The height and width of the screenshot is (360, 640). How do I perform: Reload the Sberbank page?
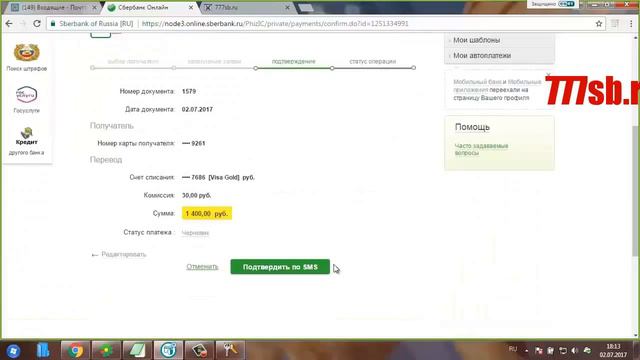37,24
